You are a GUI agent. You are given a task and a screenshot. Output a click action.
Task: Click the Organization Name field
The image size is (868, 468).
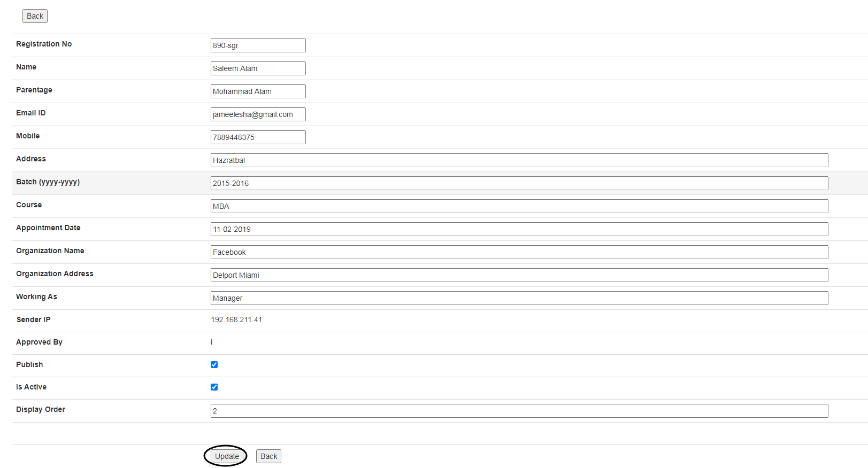coord(519,252)
